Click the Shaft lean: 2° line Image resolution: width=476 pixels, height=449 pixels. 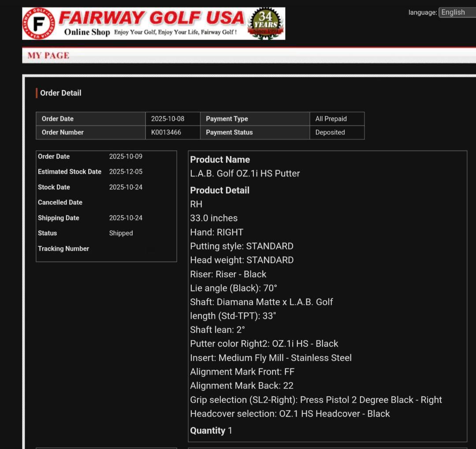coord(217,330)
